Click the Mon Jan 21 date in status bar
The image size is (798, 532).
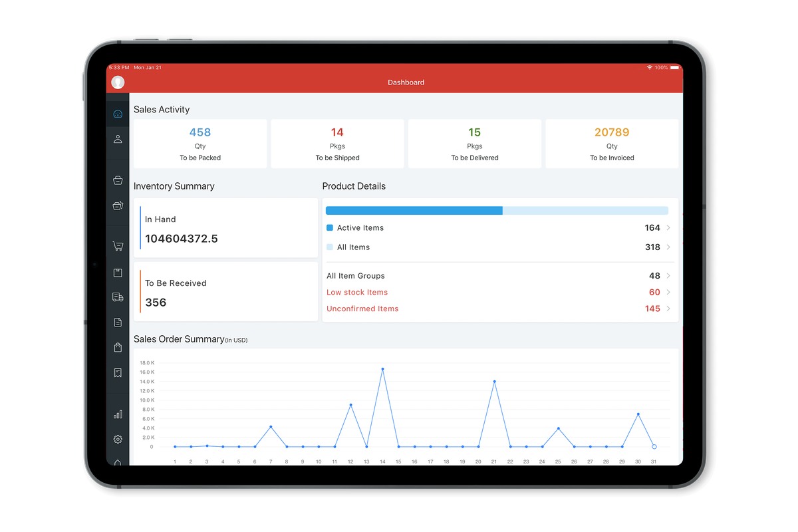pyautogui.click(x=147, y=68)
